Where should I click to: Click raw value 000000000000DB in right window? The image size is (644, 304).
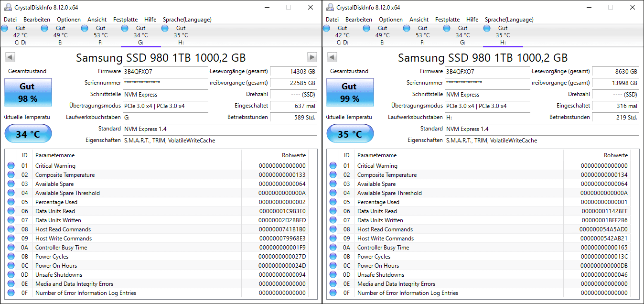[604, 266]
